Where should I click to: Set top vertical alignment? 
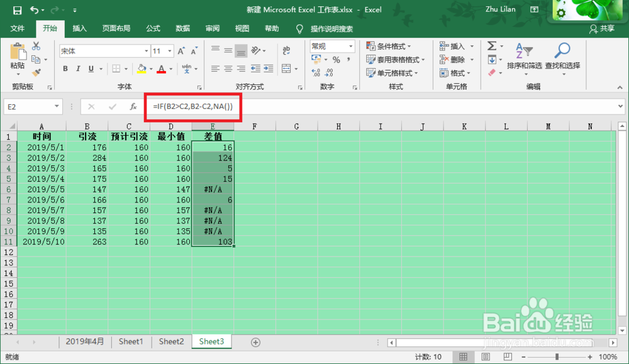pos(215,50)
